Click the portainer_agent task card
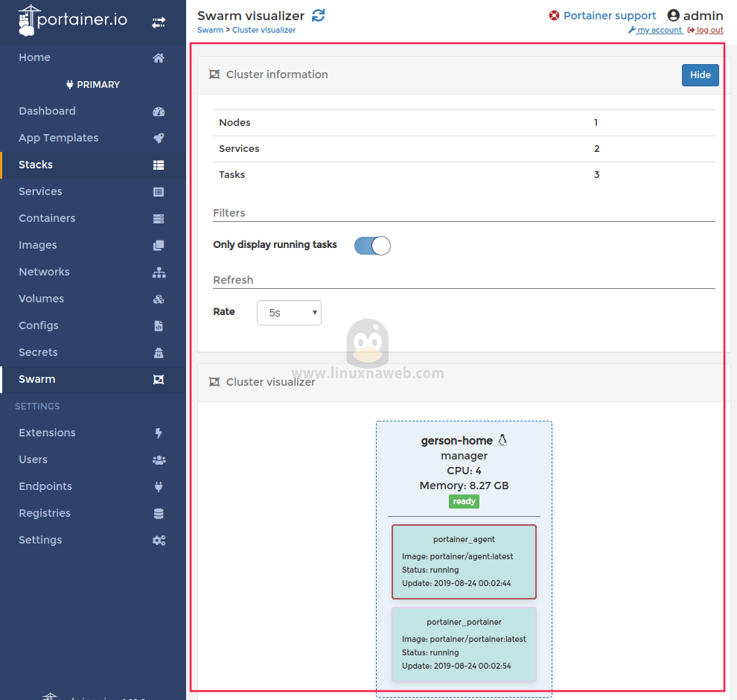The width and height of the screenshot is (737, 700). pyautogui.click(x=464, y=561)
